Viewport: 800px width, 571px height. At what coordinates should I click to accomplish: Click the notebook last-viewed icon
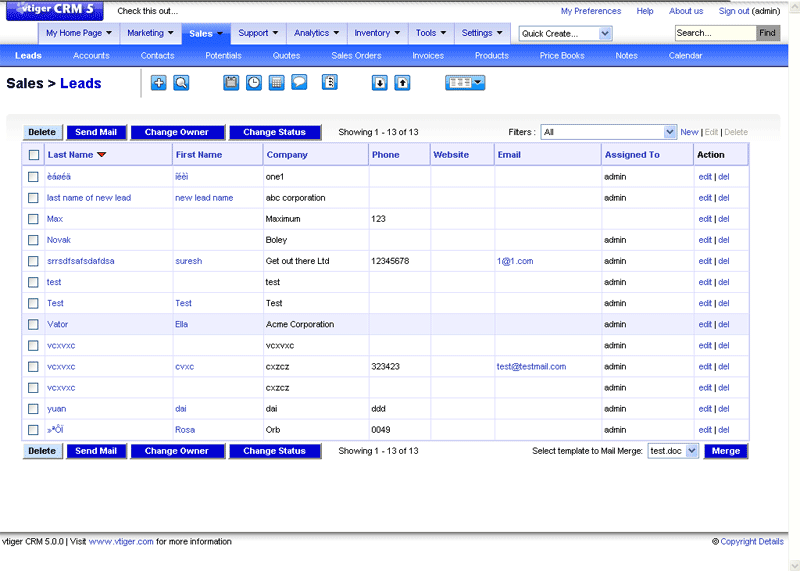pos(330,82)
